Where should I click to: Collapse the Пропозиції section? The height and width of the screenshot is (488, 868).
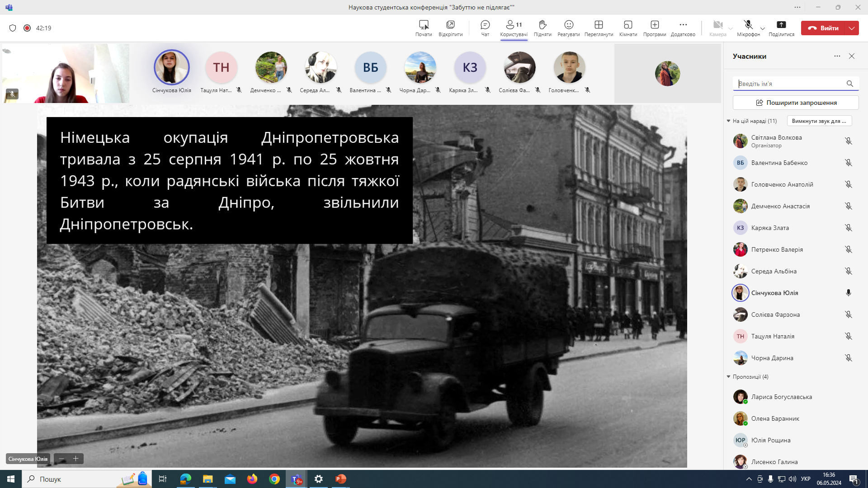728,377
